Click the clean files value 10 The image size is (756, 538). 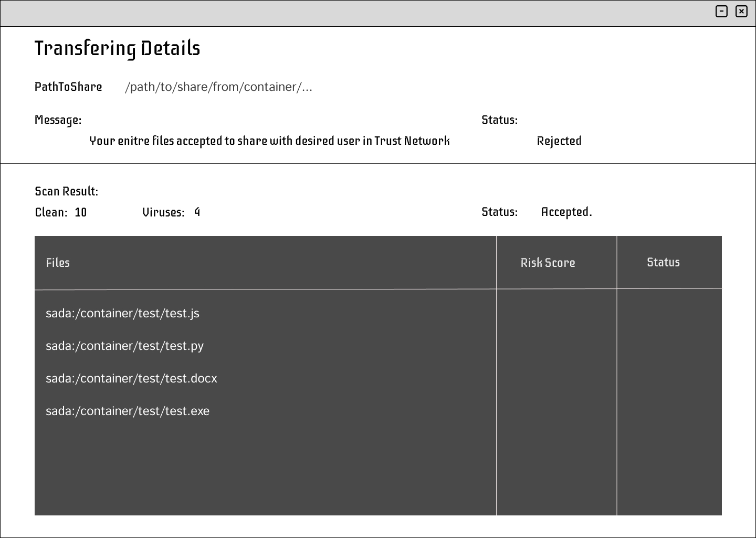click(x=80, y=212)
